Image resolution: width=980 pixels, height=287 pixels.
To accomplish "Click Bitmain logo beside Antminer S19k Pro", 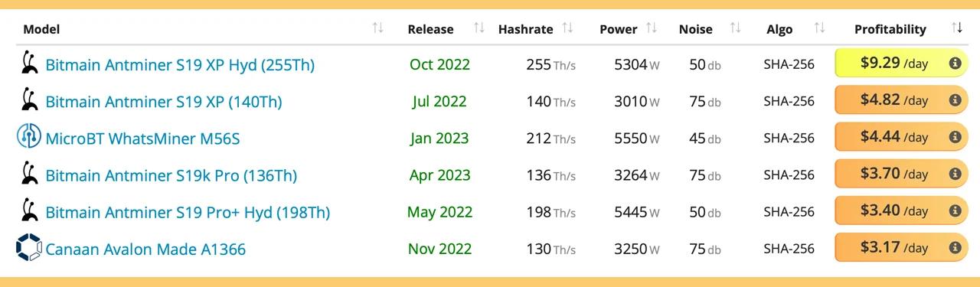I will pos(29,174).
